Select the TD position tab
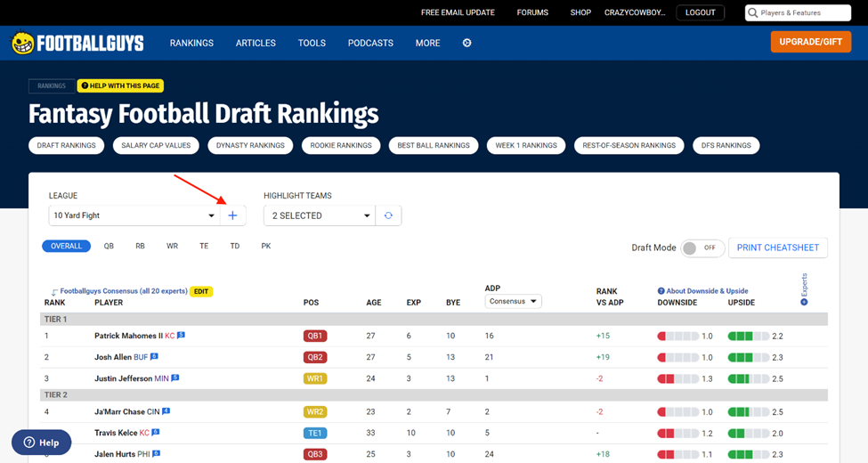The image size is (868, 463). pyautogui.click(x=235, y=246)
